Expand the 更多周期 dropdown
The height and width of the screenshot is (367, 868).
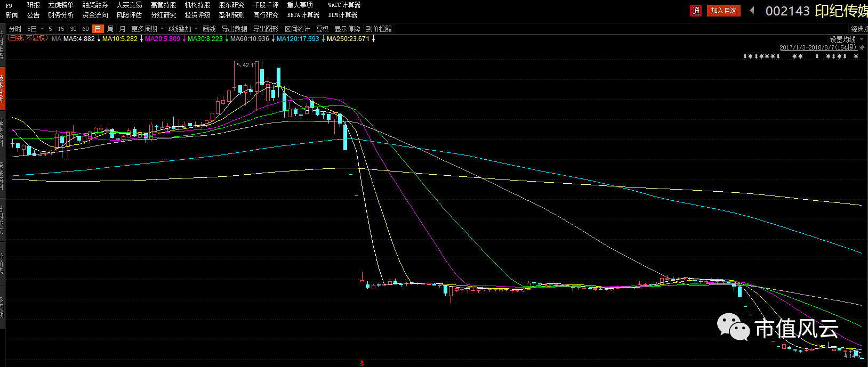pyautogui.click(x=147, y=29)
